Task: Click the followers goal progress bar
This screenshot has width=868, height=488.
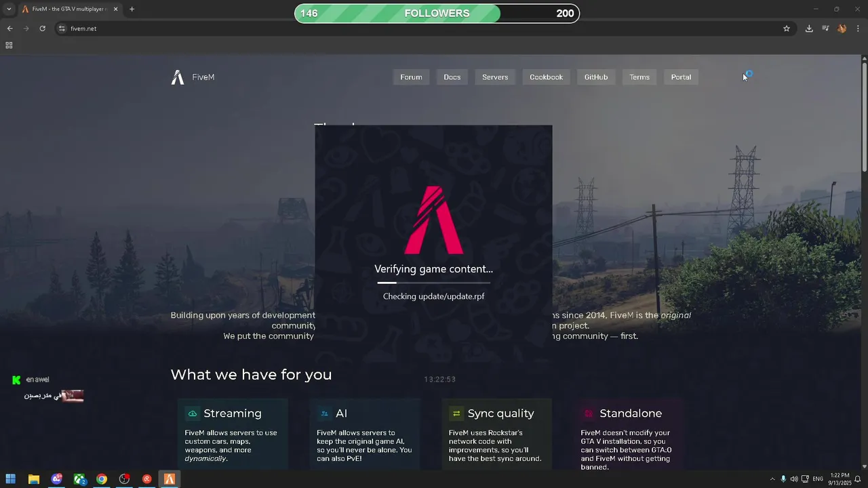Action: 437,14
